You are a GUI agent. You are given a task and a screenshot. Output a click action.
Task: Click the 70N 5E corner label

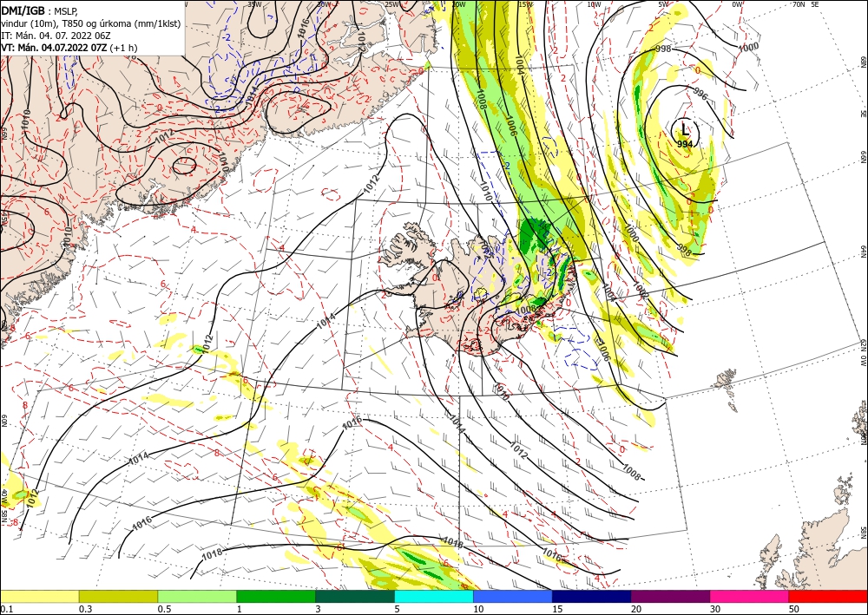806,4
